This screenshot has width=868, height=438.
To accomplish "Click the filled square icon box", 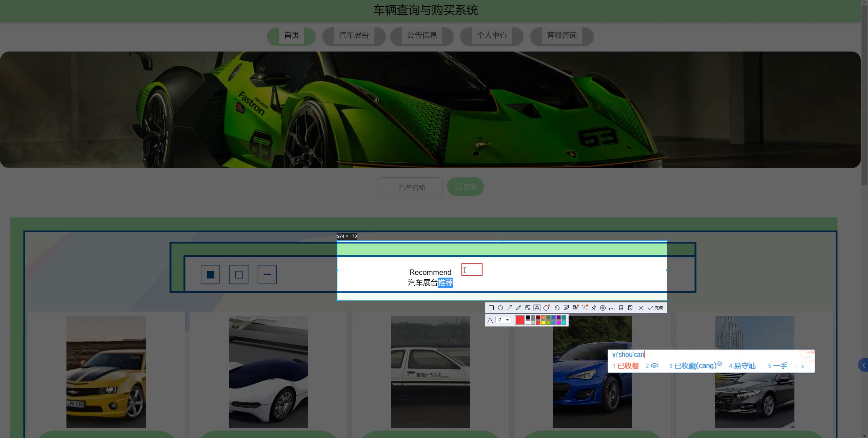I will (210, 275).
